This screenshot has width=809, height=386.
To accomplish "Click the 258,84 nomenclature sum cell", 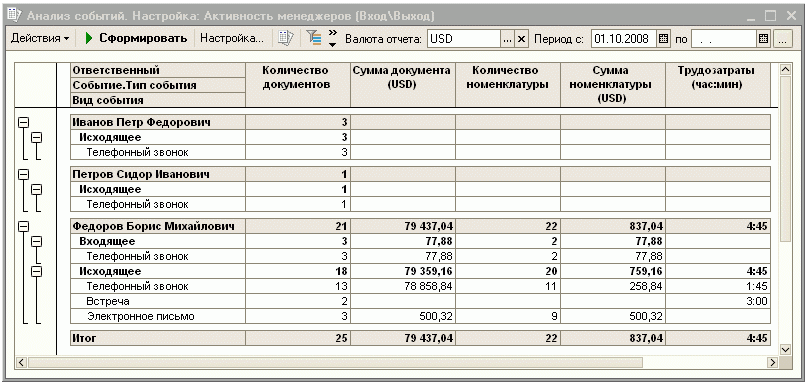I will coord(613,286).
